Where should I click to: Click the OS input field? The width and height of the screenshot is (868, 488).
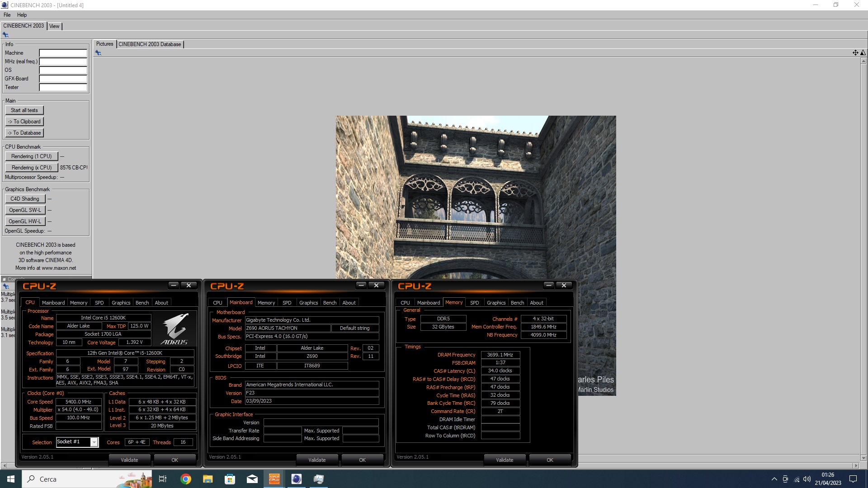coord(63,70)
